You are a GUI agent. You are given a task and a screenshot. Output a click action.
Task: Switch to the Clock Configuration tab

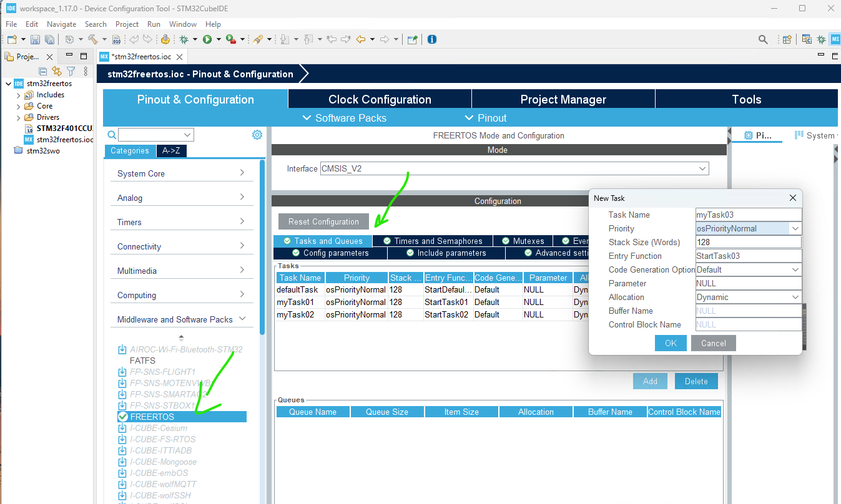380,99
